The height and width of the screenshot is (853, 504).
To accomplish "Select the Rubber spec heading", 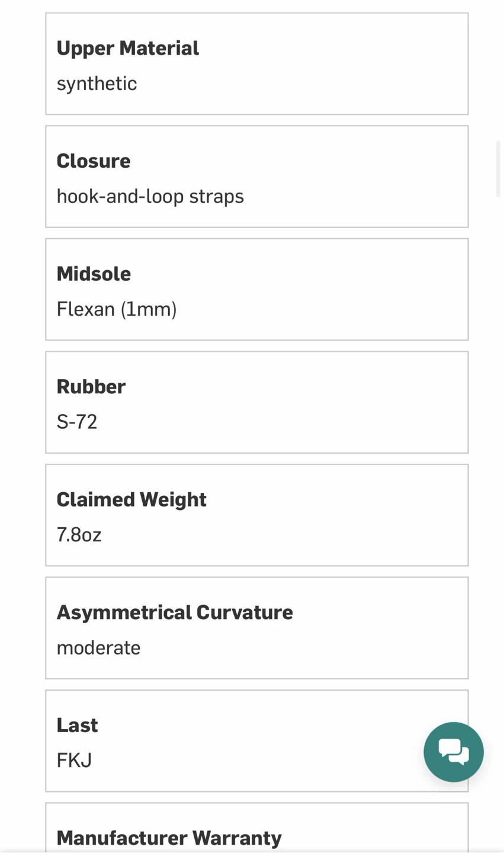I will pyautogui.click(x=91, y=386).
